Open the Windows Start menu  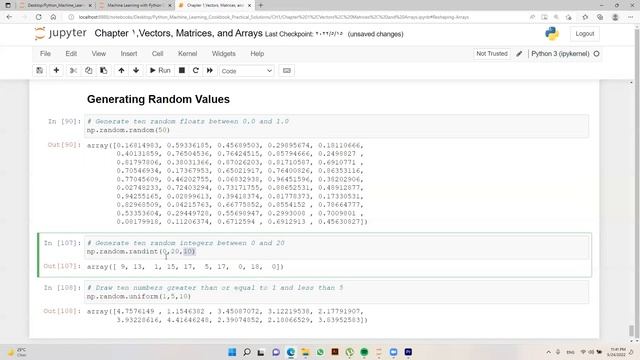(x=232, y=352)
